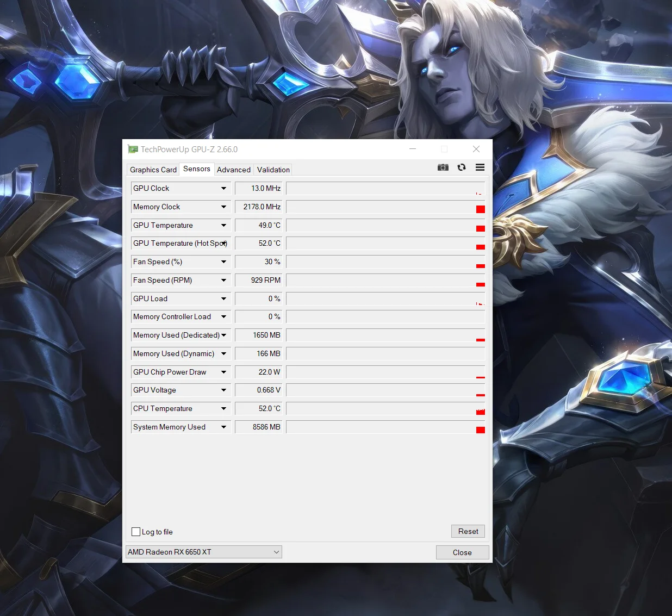This screenshot has width=672, height=616.
Task: Select the Sensors tab
Action: tap(197, 169)
